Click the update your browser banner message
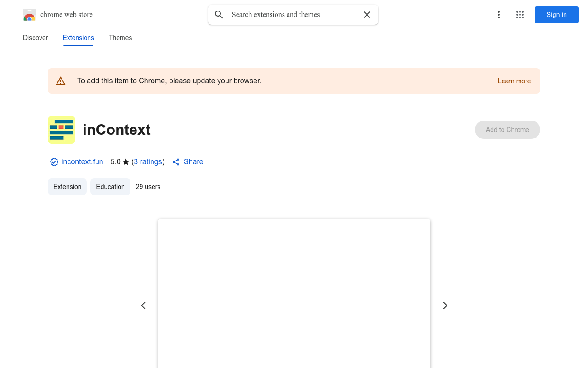 [169, 81]
